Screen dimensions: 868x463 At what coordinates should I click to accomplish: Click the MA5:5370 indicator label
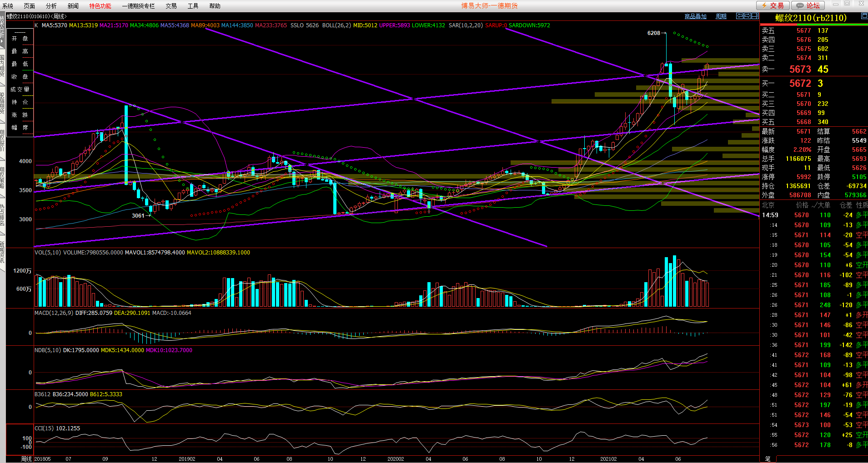[x=55, y=25]
